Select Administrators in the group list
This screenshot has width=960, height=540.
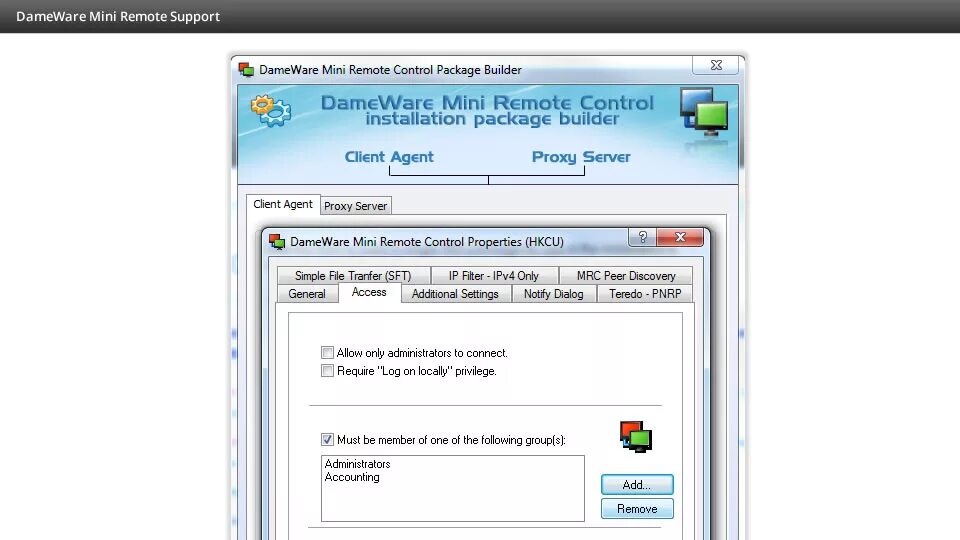[358, 464]
